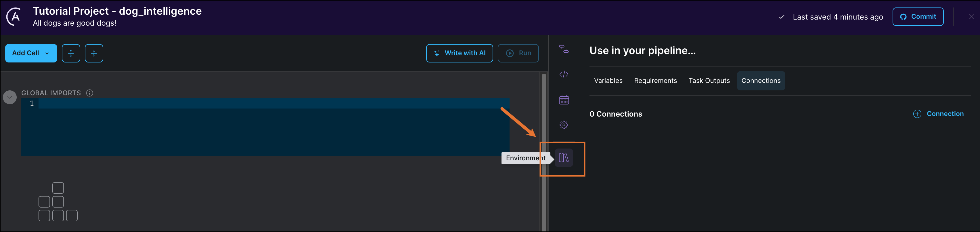Open the Pipeline view sidebar icon
The width and height of the screenshot is (980, 232).
tap(564, 49)
